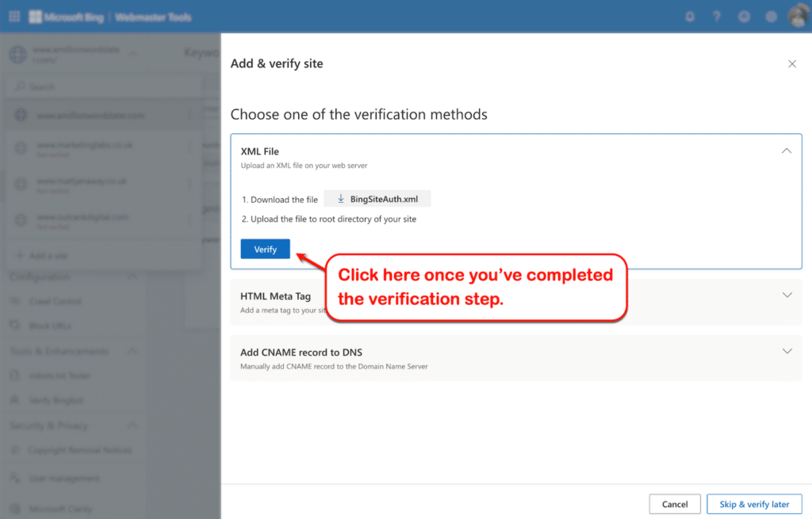
Task: Collapse the Tools & Enhancements sidebar group
Action: coord(132,351)
